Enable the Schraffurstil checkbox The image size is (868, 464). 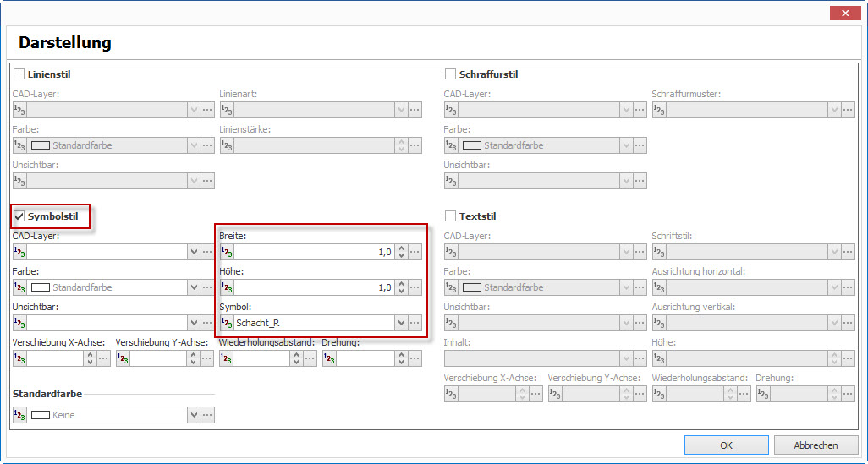coord(450,74)
